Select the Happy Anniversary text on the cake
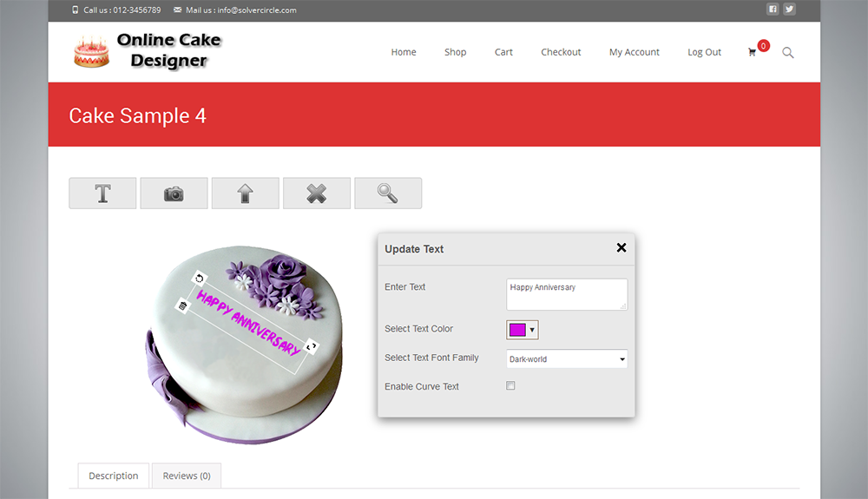The image size is (868, 499). pos(249,321)
